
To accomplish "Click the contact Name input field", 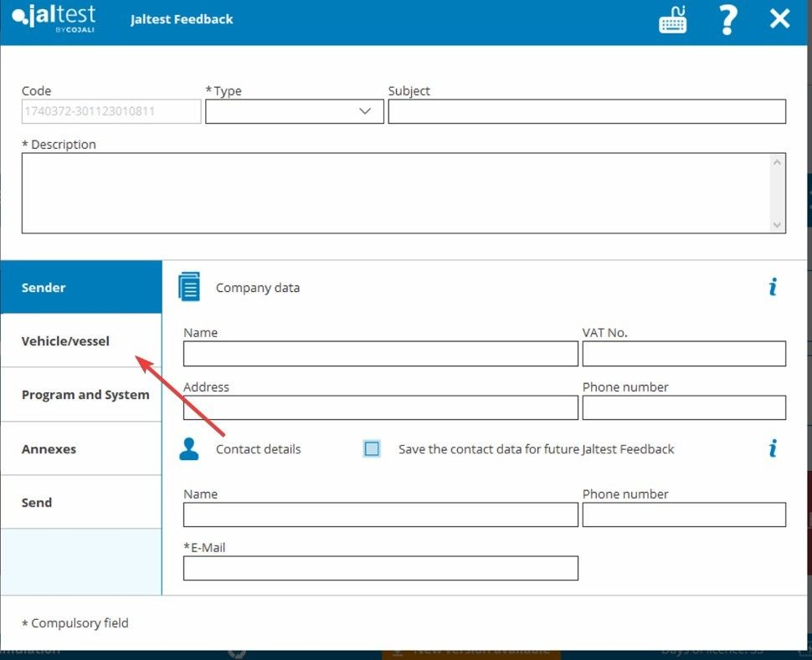I will [x=381, y=514].
